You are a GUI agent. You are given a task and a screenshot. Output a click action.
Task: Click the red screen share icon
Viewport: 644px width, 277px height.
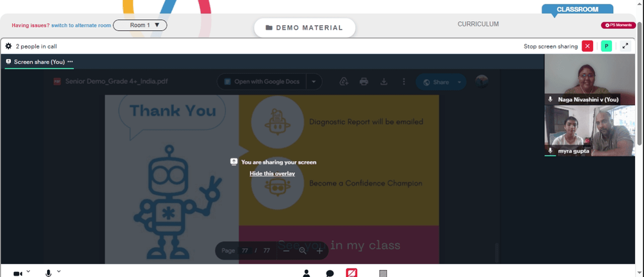(x=352, y=272)
